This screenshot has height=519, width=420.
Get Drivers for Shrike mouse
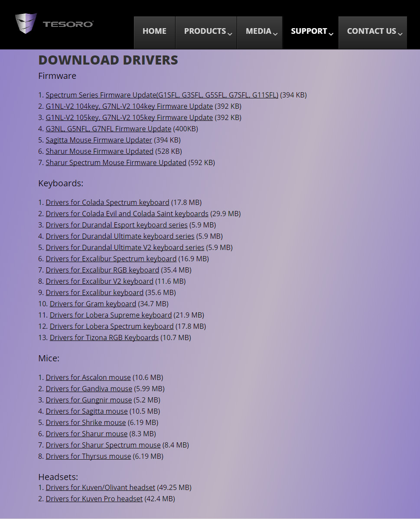coord(86,422)
